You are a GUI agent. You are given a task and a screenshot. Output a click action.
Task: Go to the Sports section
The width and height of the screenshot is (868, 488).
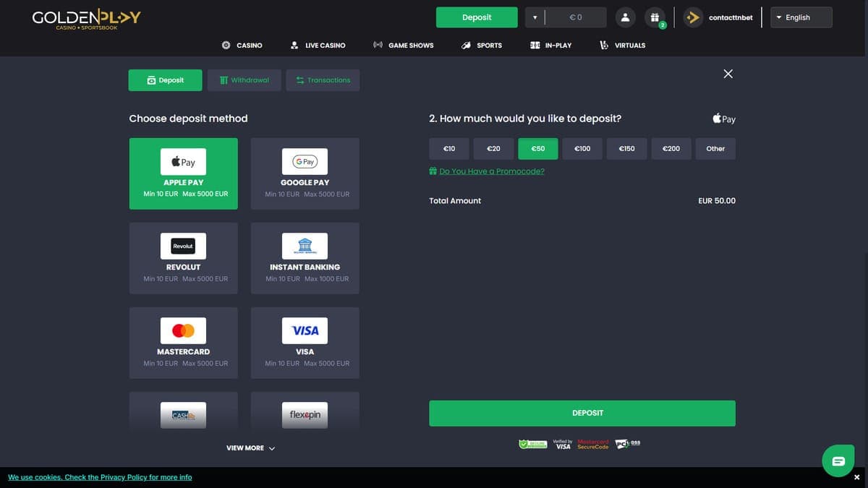click(482, 45)
